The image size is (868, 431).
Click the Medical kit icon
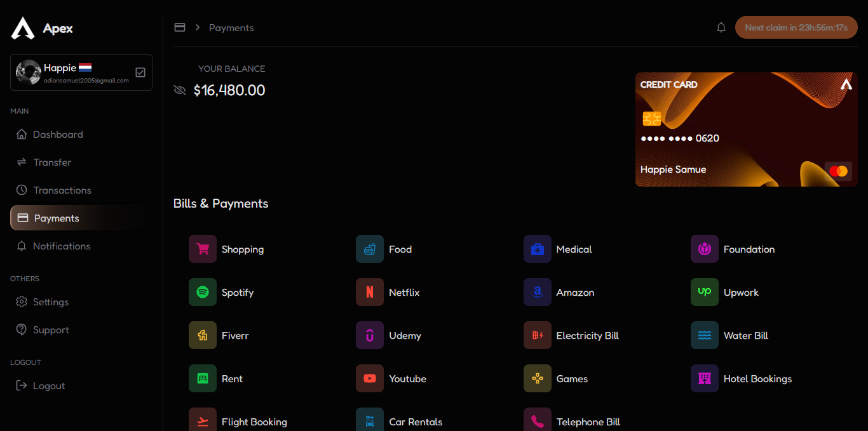click(x=538, y=249)
